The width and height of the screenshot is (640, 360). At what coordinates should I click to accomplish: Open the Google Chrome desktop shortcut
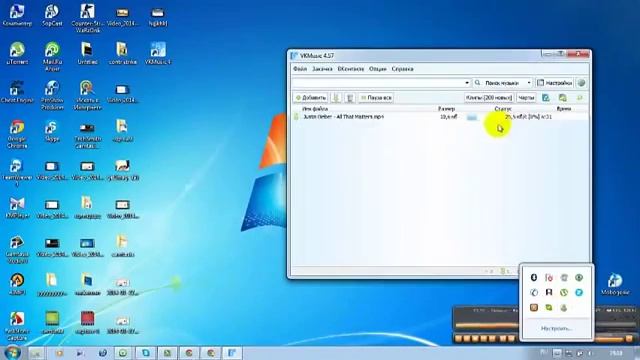click(17, 133)
